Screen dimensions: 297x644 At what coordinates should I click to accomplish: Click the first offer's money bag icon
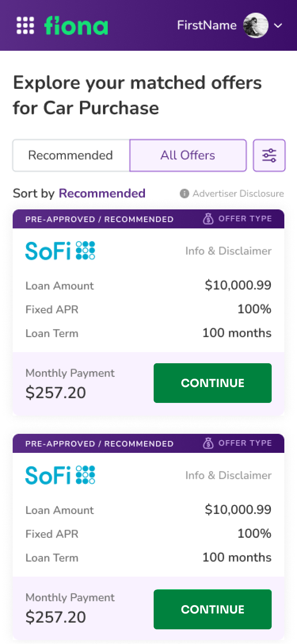(x=208, y=219)
